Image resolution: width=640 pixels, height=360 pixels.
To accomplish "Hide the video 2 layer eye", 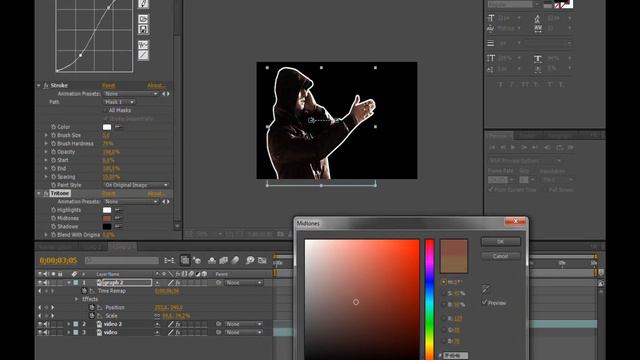I will (40, 324).
